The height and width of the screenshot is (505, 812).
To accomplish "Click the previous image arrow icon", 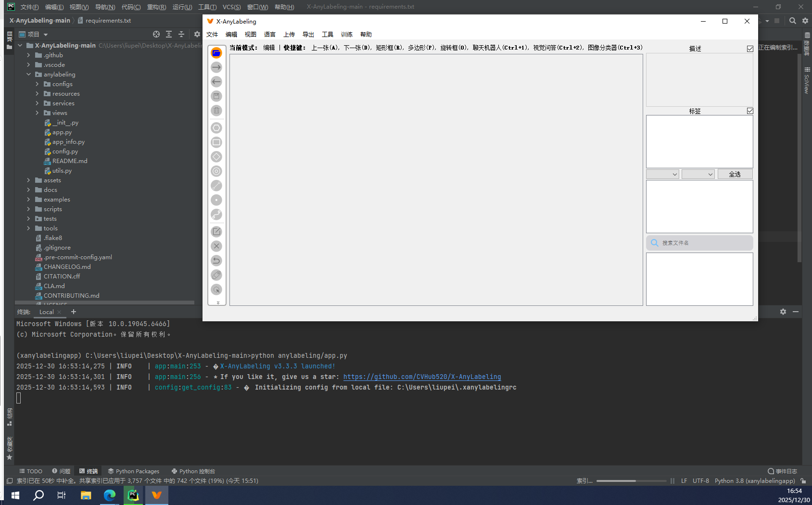I will [216, 82].
